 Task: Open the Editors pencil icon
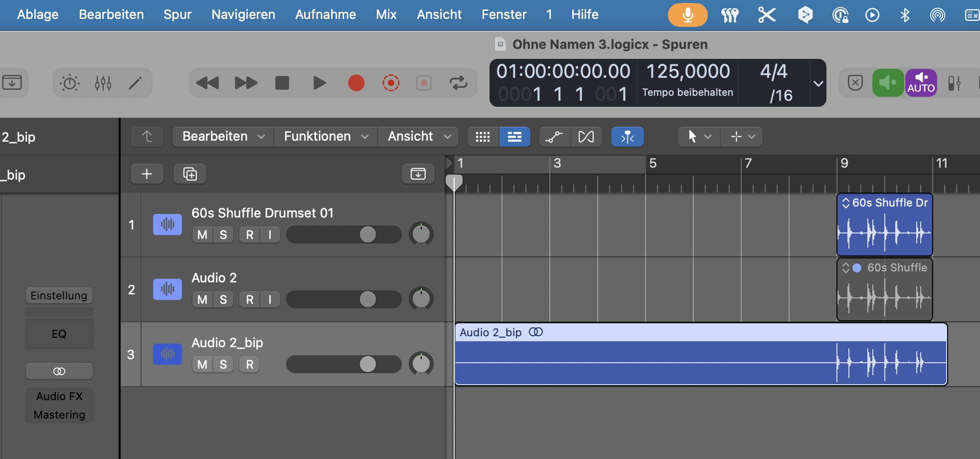coord(135,83)
